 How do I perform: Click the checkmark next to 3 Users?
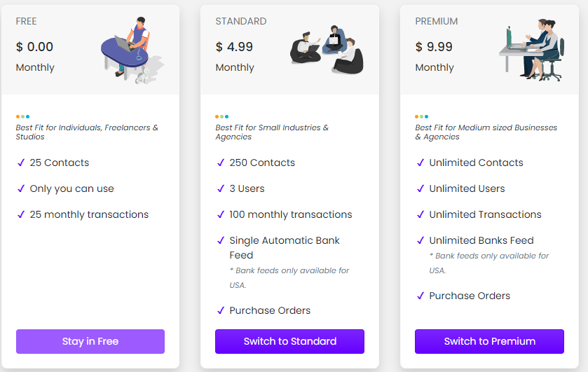pos(221,188)
